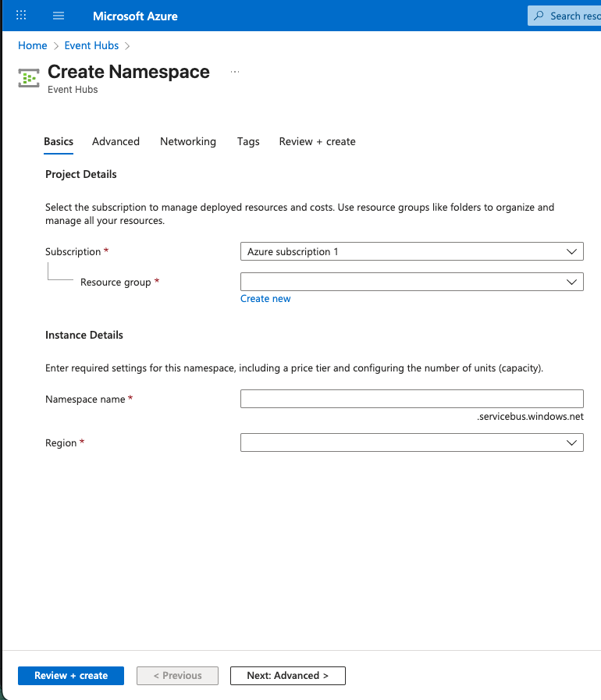Click the Subscription label
Screen dimensions: 601x700
73,252
